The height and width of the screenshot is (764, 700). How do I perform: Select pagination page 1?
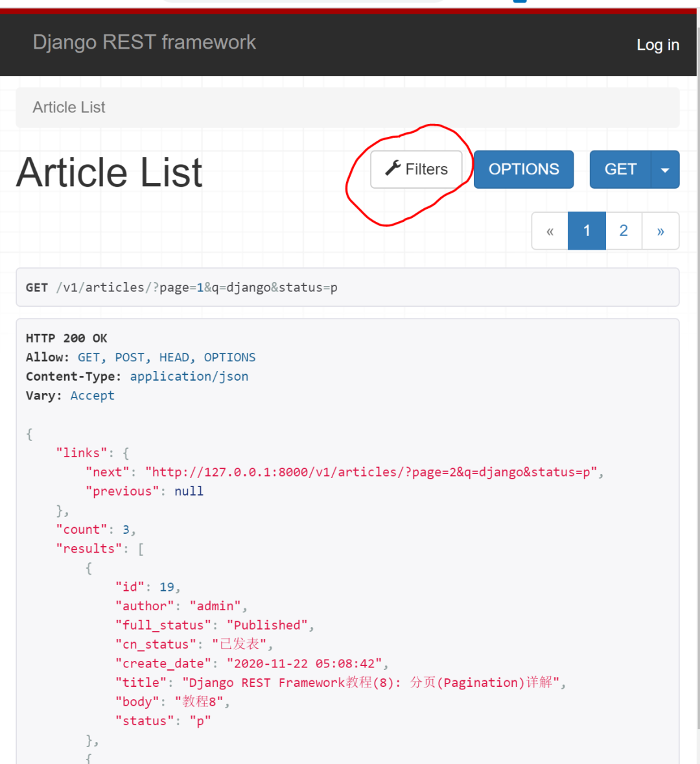[587, 231]
